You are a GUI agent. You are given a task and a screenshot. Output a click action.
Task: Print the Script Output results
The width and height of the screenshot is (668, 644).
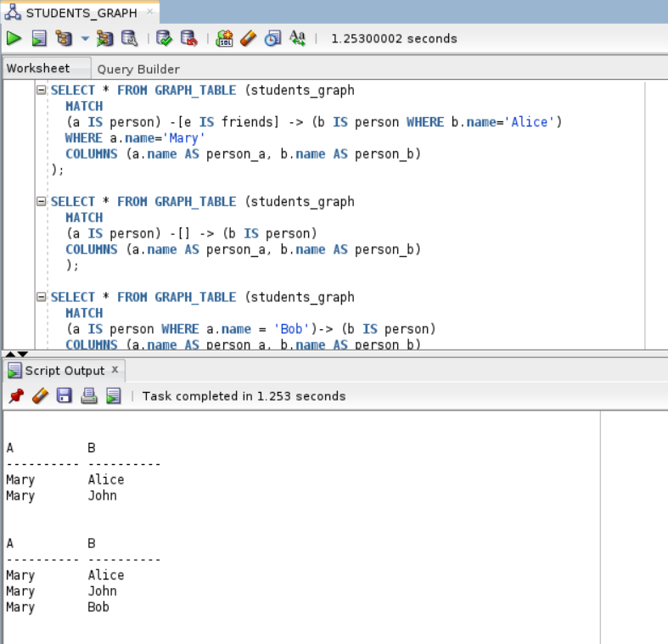tap(89, 396)
